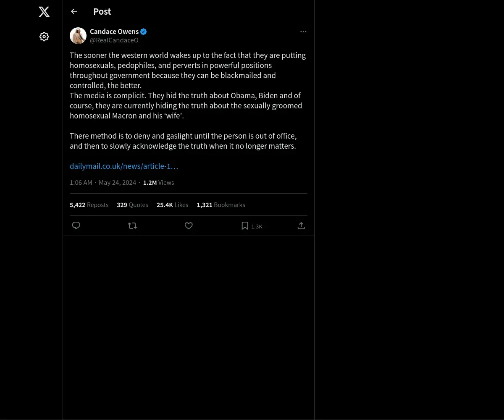Click the X logo icon
The image size is (504, 420).
[x=44, y=12]
